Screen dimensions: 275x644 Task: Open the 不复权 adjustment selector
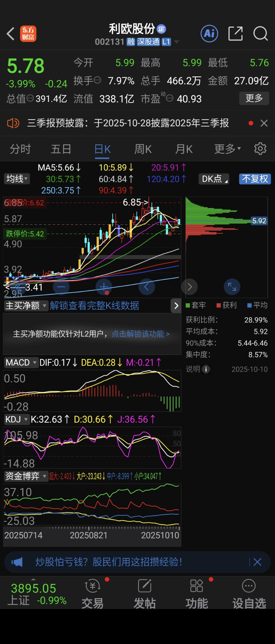tap(255, 179)
